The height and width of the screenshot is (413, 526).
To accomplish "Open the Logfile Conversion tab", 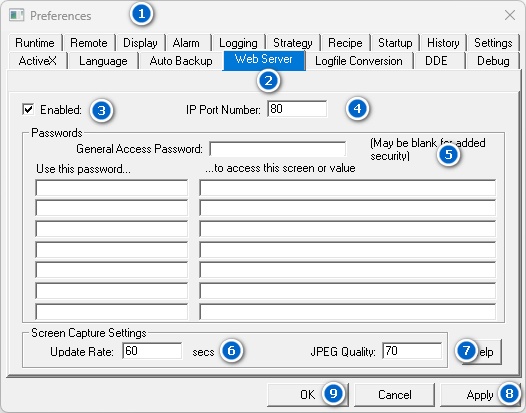I will [359, 61].
